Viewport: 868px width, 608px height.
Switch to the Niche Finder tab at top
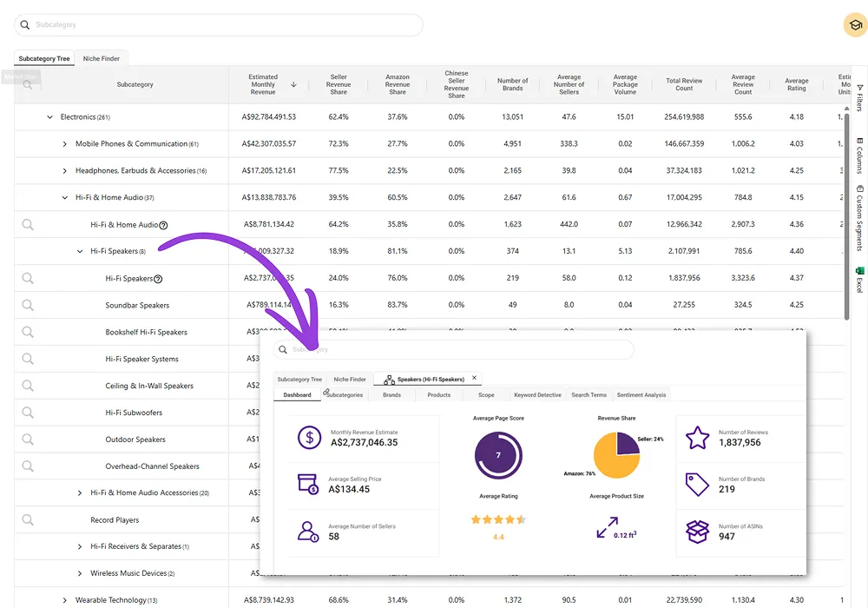pyautogui.click(x=101, y=58)
